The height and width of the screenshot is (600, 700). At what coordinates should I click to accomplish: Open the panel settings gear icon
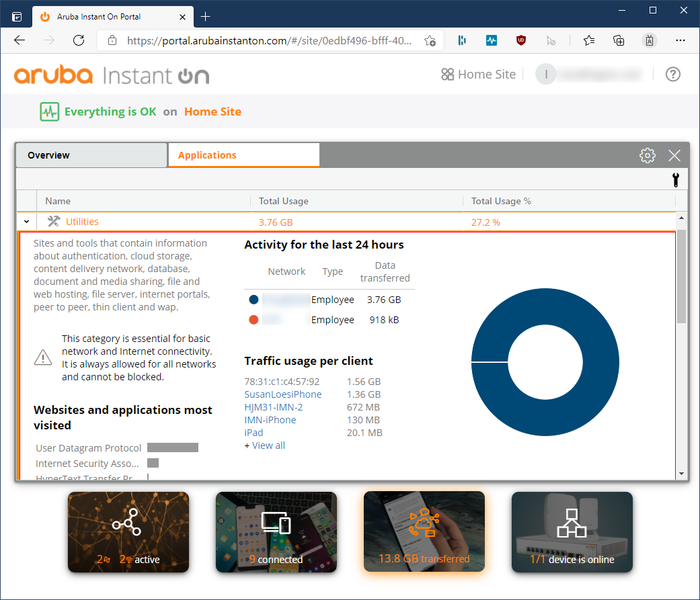(x=648, y=155)
